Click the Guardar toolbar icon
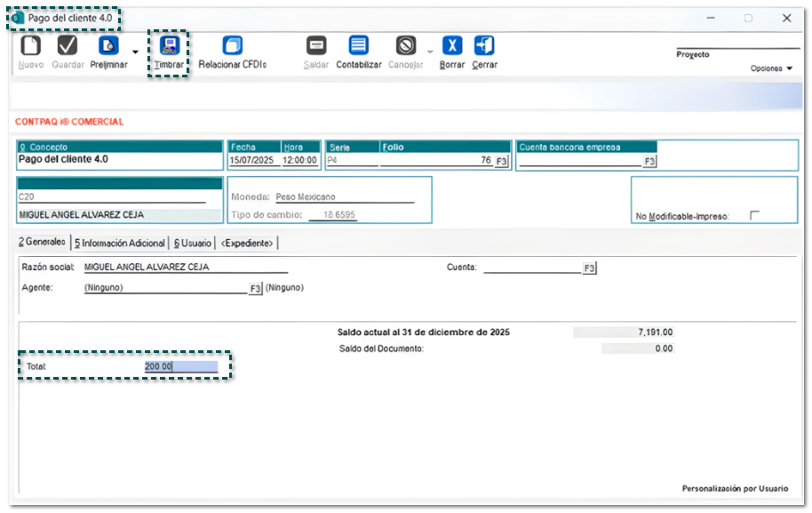This screenshot has height=513, width=812. pyautogui.click(x=68, y=46)
